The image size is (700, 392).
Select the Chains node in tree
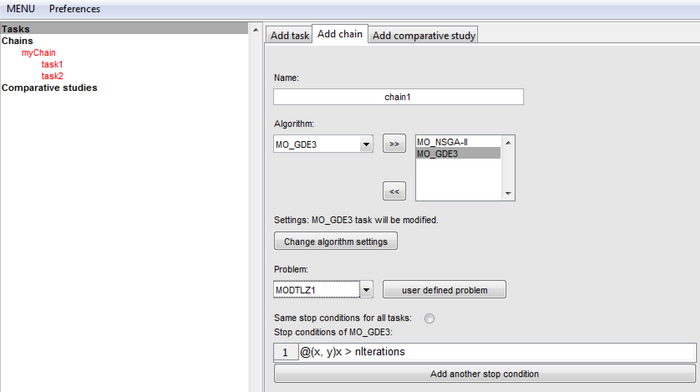pos(17,41)
